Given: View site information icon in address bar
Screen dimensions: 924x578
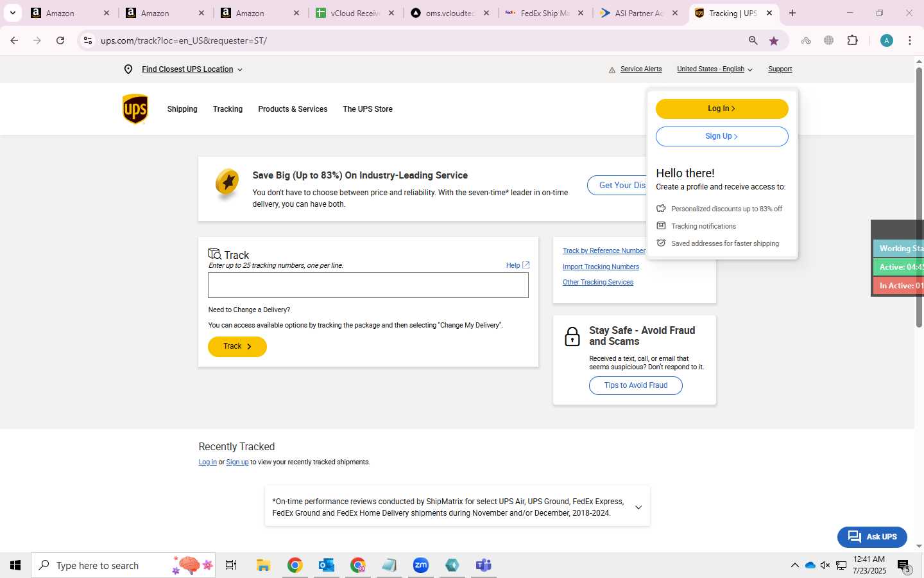Looking at the screenshot, I should (x=88, y=40).
